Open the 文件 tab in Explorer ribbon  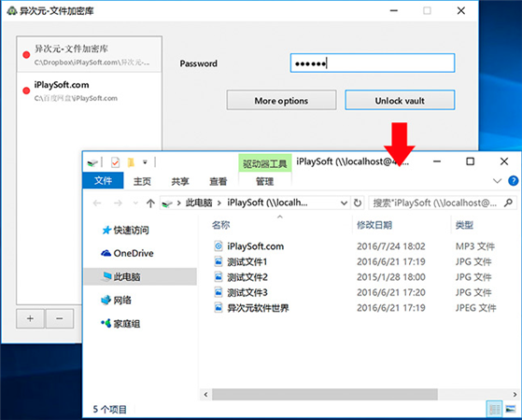(x=103, y=181)
